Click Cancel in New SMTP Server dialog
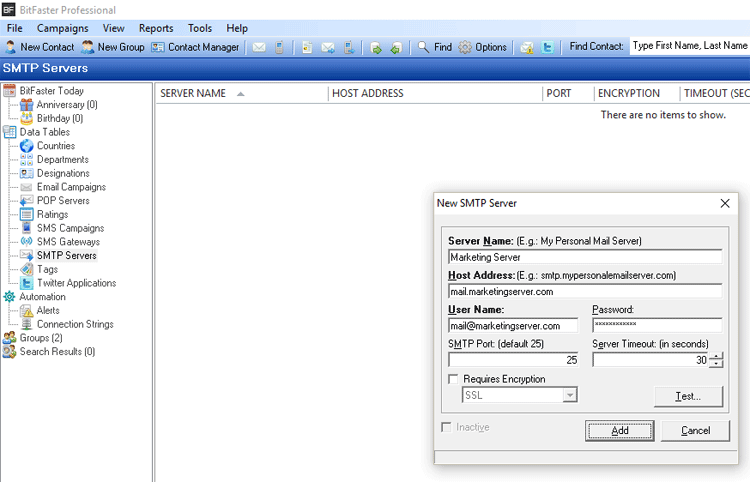The height and width of the screenshot is (482, 750). 695,430
